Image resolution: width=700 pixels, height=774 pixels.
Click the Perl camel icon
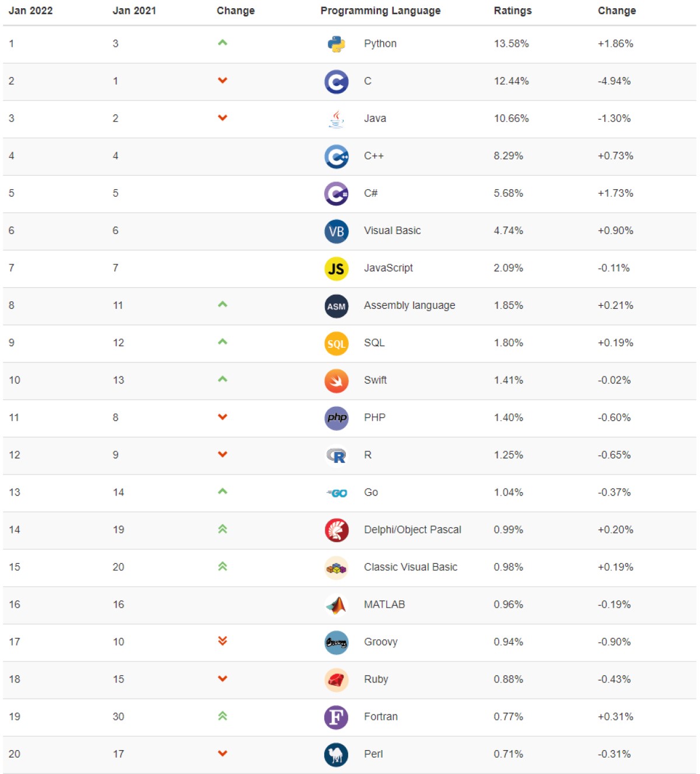coord(337,754)
